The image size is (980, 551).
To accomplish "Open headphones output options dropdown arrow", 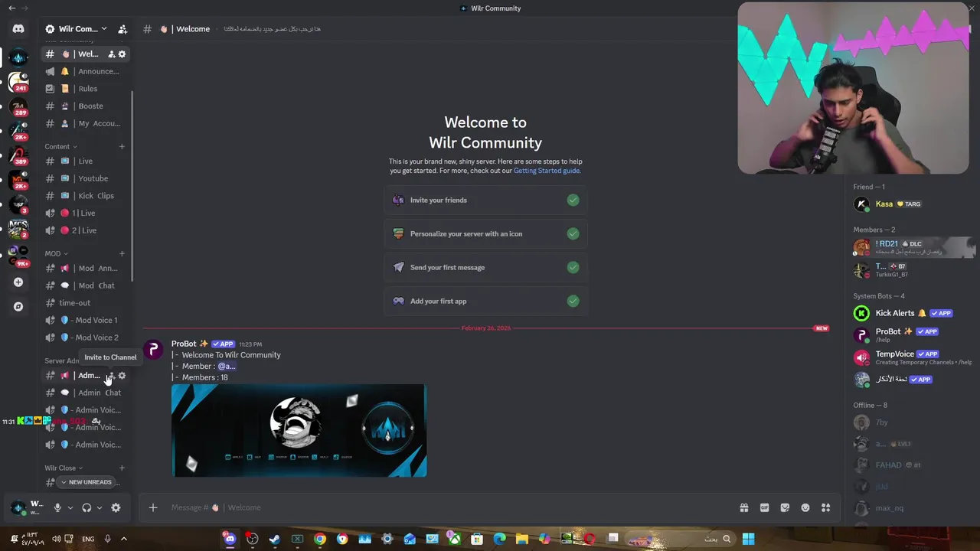I will click(99, 507).
